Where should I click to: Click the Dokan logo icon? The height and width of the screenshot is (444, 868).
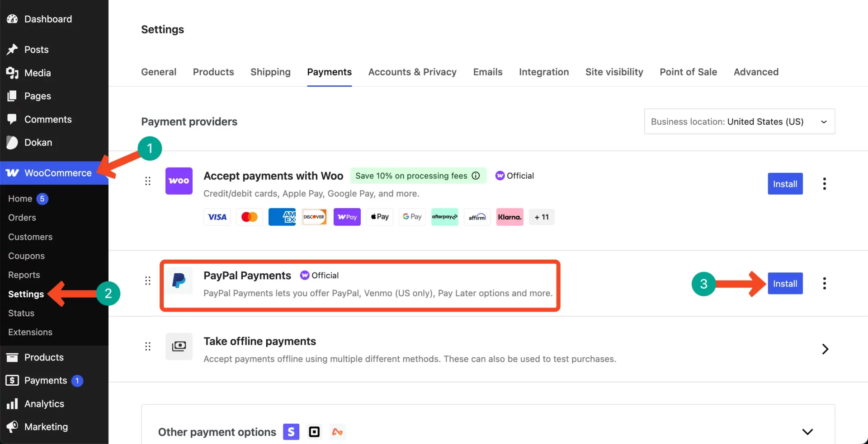click(x=12, y=142)
